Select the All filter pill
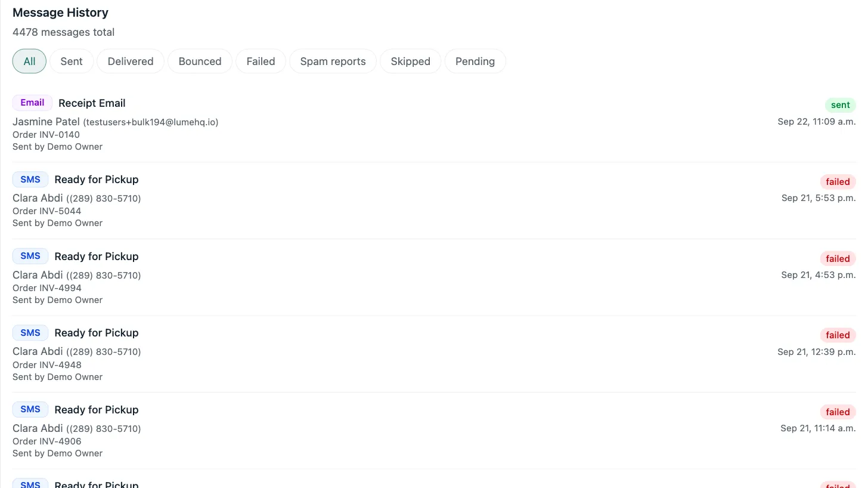868x488 pixels. pyautogui.click(x=29, y=61)
